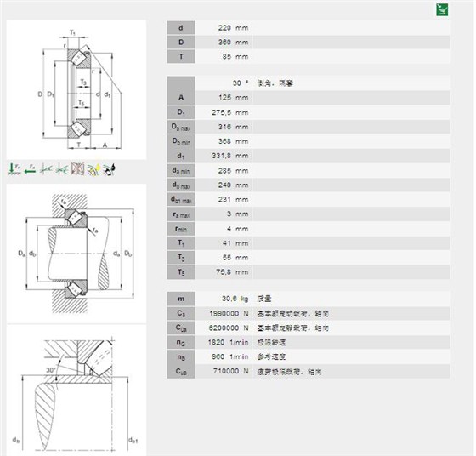Click the T3 value 55 mm
Viewport: 476px width, 456px height.
235,258
